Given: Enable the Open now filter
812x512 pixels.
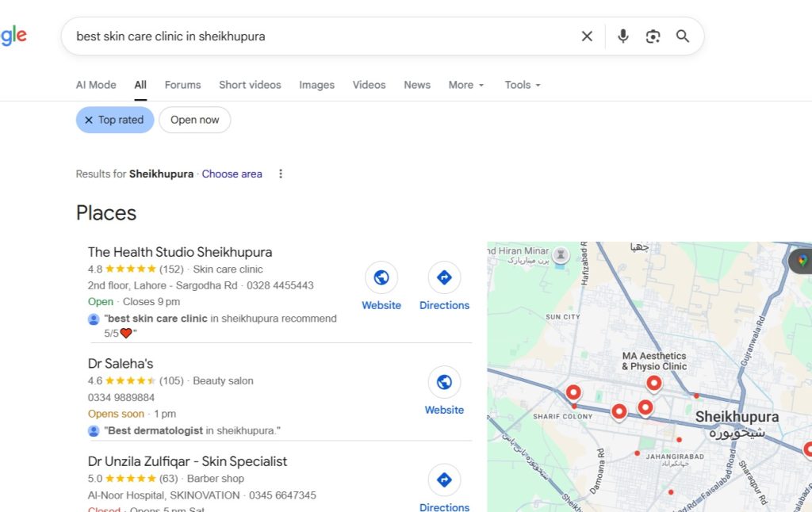Looking at the screenshot, I should [x=194, y=120].
